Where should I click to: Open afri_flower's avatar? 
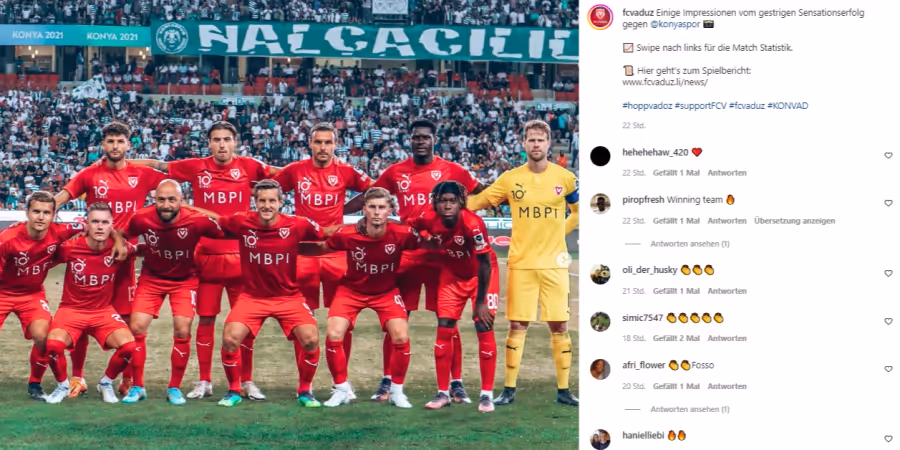600,369
